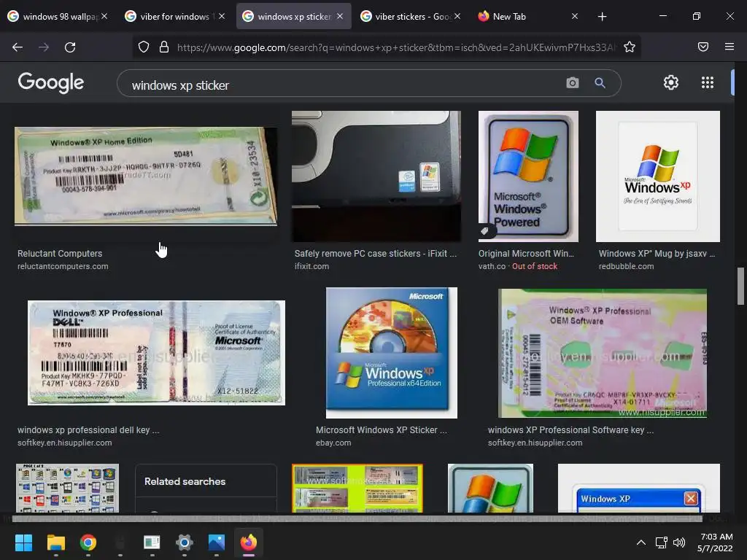This screenshot has width=747, height=560.
Task: Launch Chrome from the taskbar
Action: (x=88, y=542)
